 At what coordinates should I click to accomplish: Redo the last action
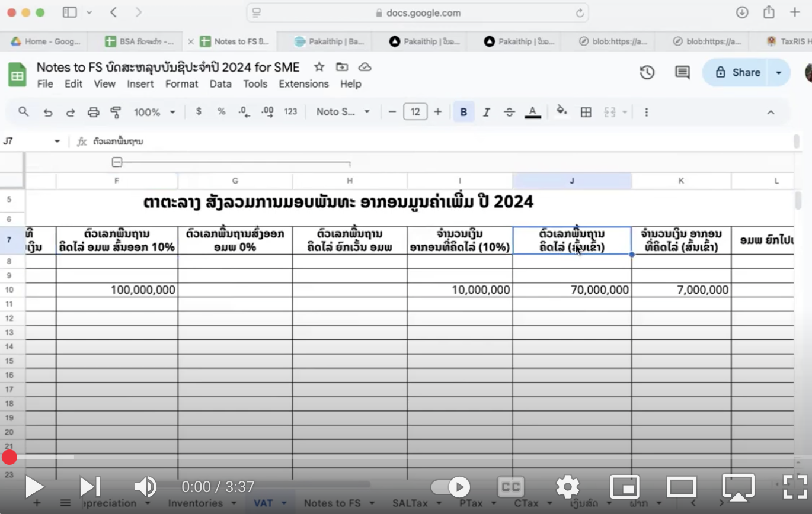click(71, 112)
